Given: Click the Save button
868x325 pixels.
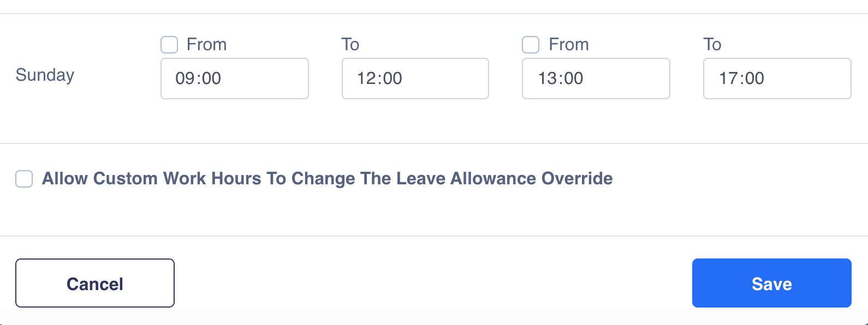Looking at the screenshot, I should click(x=771, y=283).
